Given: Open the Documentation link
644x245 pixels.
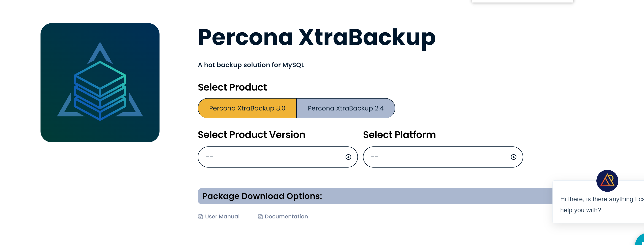Looking at the screenshot, I should pos(286,217).
